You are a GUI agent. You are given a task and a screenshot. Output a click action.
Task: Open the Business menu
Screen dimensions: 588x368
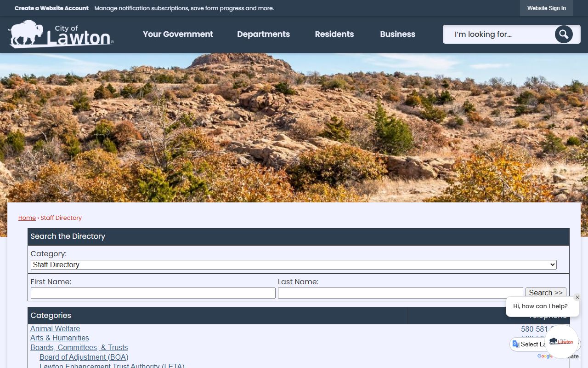pyautogui.click(x=398, y=34)
